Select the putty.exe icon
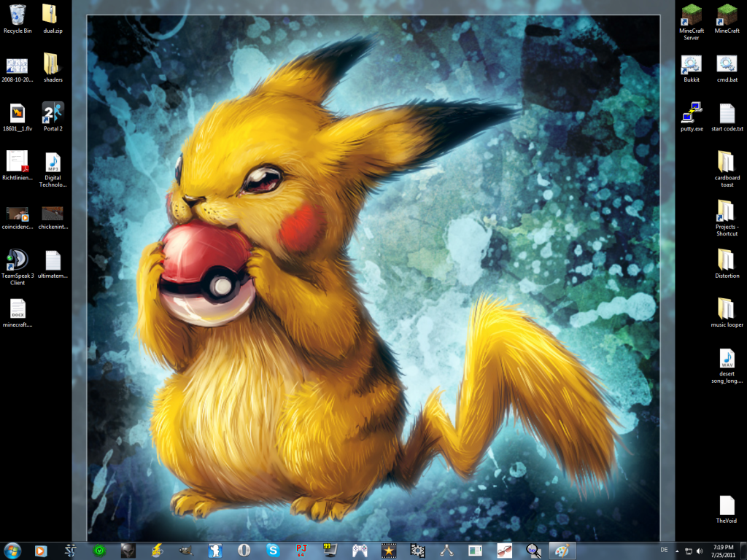Screen dimensions: 747x560 (692, 117)
